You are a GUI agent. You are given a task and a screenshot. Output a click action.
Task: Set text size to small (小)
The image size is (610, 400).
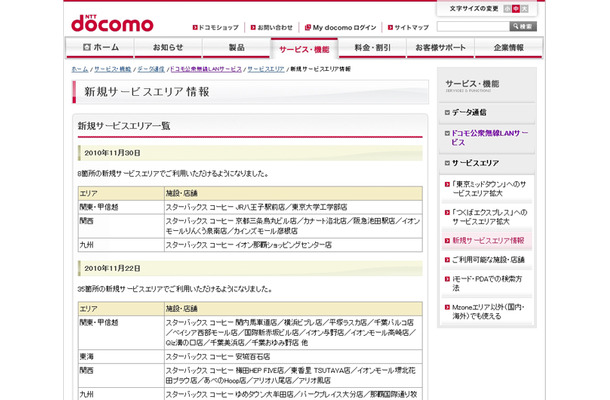[507, 9]
